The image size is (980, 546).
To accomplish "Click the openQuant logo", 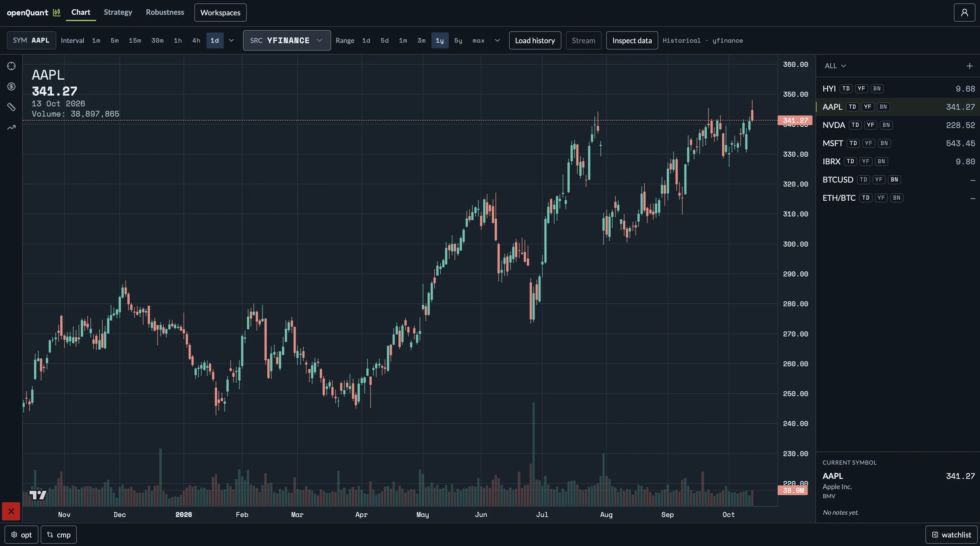I will [34, 13].
